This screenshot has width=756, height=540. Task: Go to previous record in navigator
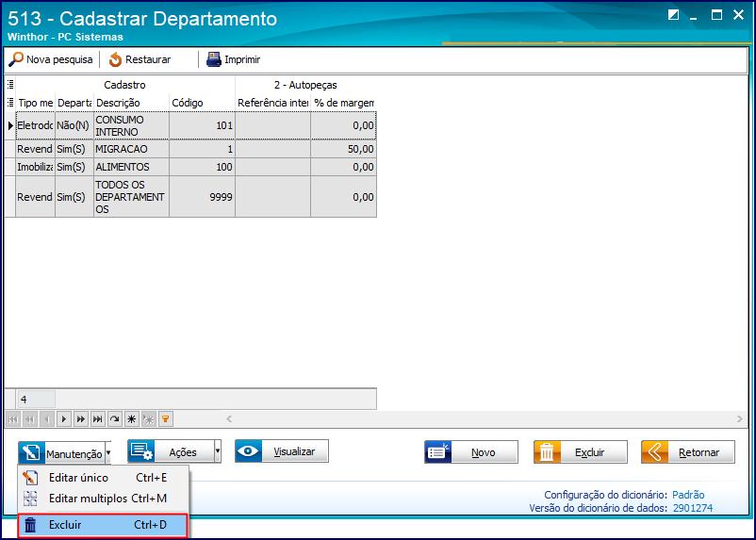[47, 419]
